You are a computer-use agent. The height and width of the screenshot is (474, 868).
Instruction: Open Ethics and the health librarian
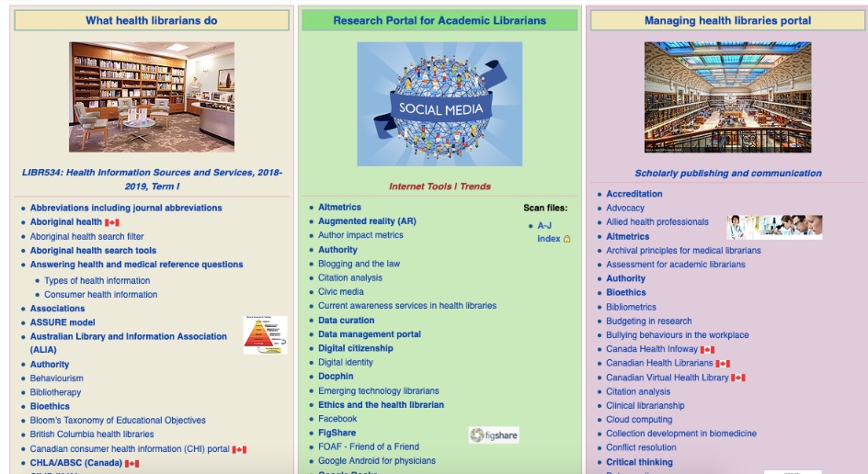pyautogui.click(x=381, y=405)
